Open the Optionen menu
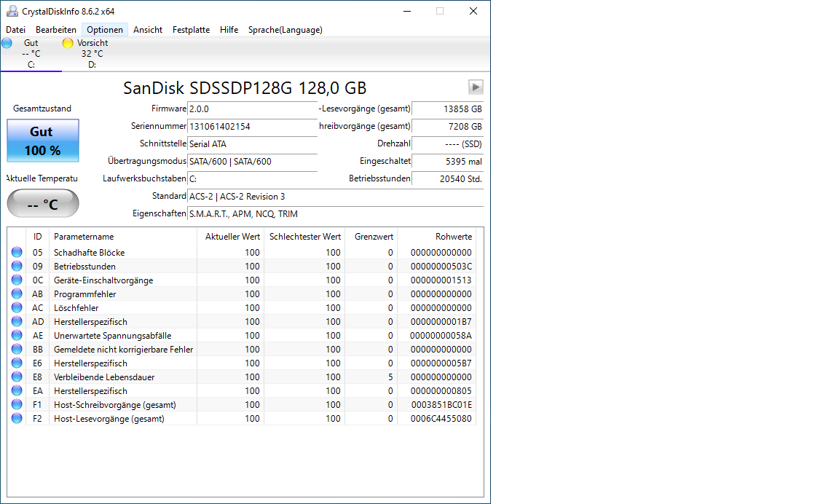Screen dimensions: 839x504 click(x=105, y=30)
